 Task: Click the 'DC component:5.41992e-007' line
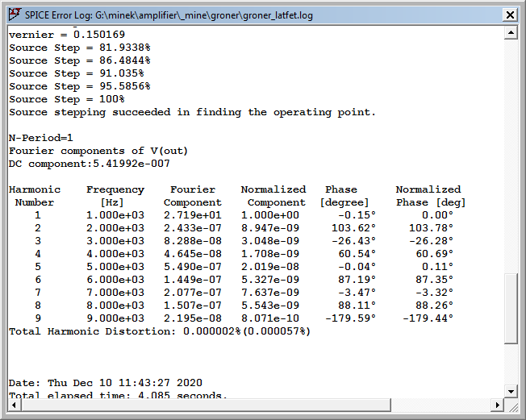[x=90, y=164]
